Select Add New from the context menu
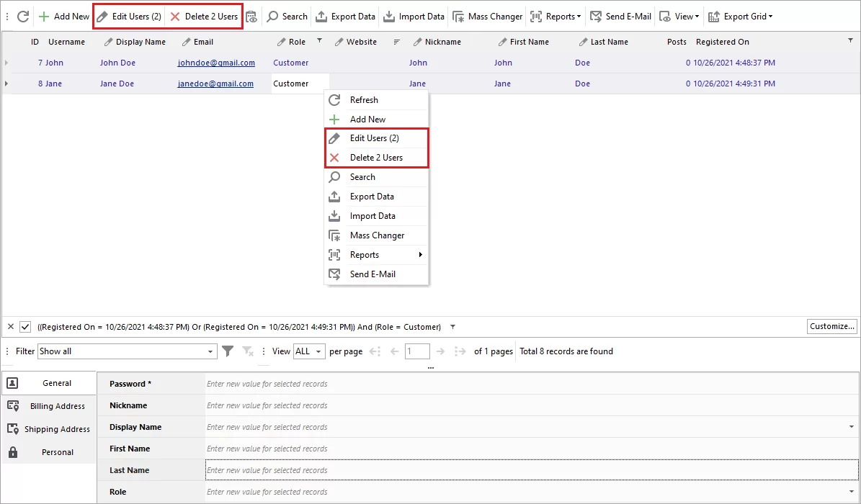The height and width of the screenshot is (504, 861). 368,119
